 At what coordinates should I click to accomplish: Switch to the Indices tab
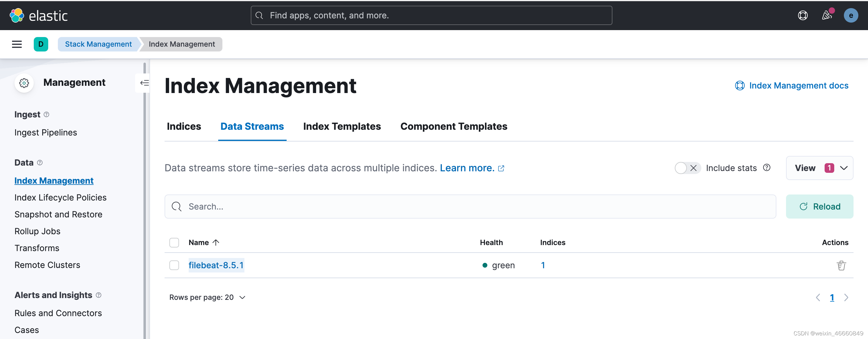pyautogui.click(x=184, y=126)
